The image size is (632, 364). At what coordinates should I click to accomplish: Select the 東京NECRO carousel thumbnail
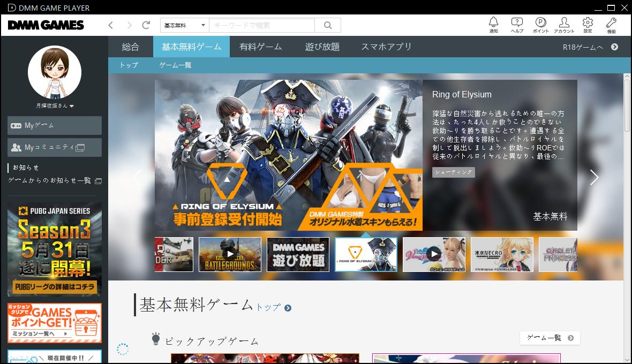502,254
